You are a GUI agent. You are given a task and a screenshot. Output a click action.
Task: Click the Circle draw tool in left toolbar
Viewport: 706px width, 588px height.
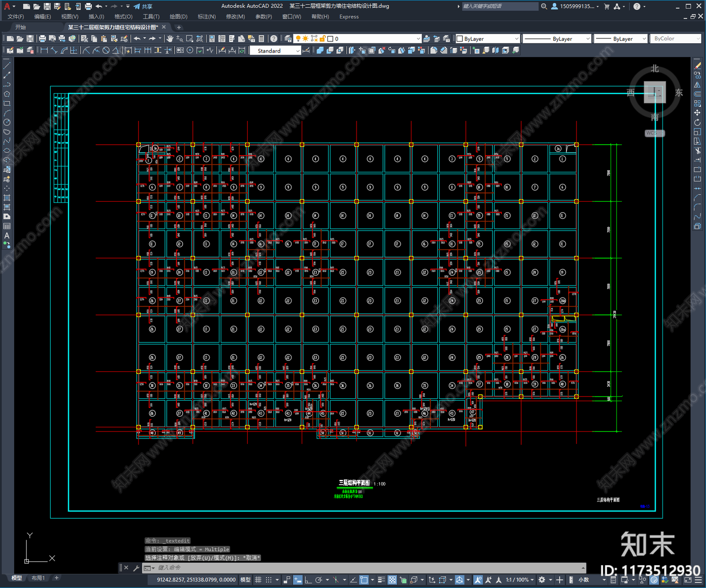[7, 122]
